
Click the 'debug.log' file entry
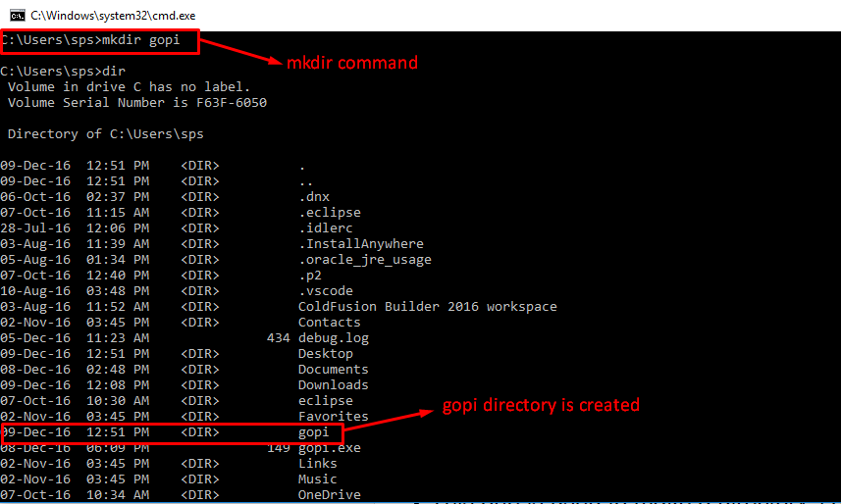[333, 337]
